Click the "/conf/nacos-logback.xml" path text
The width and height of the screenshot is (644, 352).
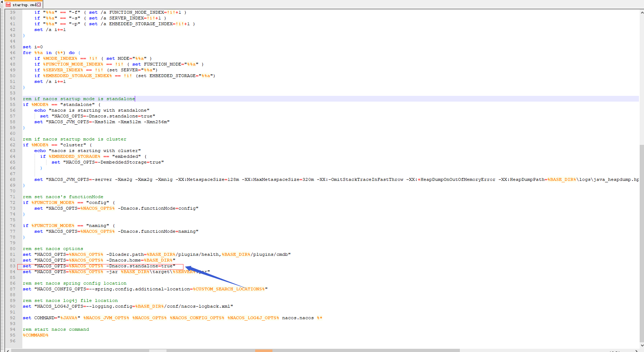click(197, 306)
